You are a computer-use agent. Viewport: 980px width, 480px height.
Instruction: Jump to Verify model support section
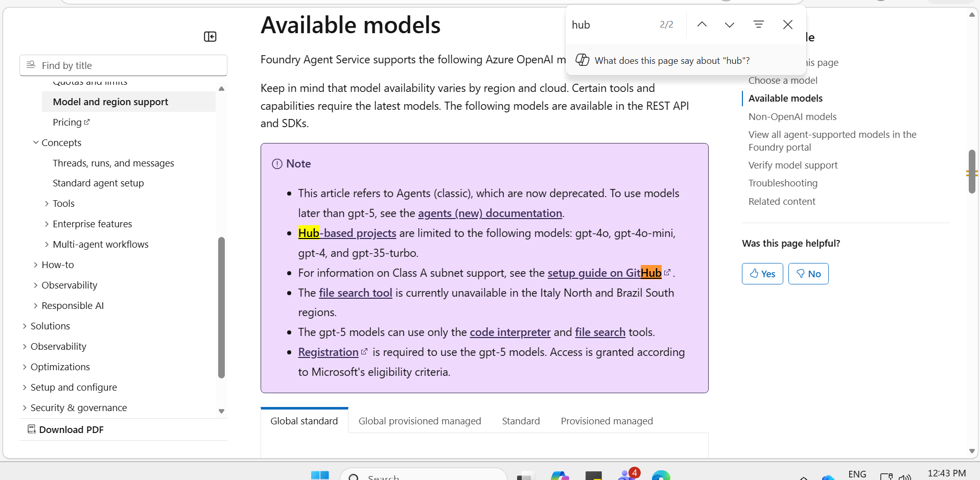792,165
